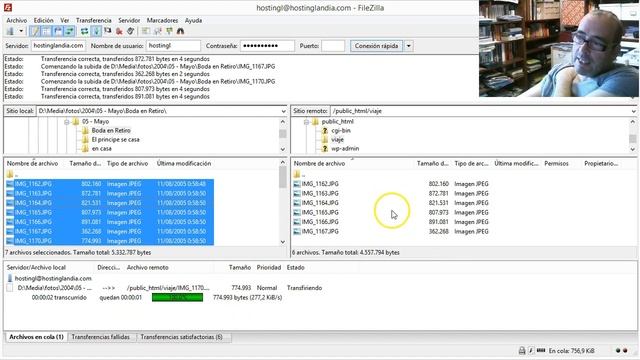Reconnect to last server toolbar icon
This screenshot has height=360, width=640.
131,31
